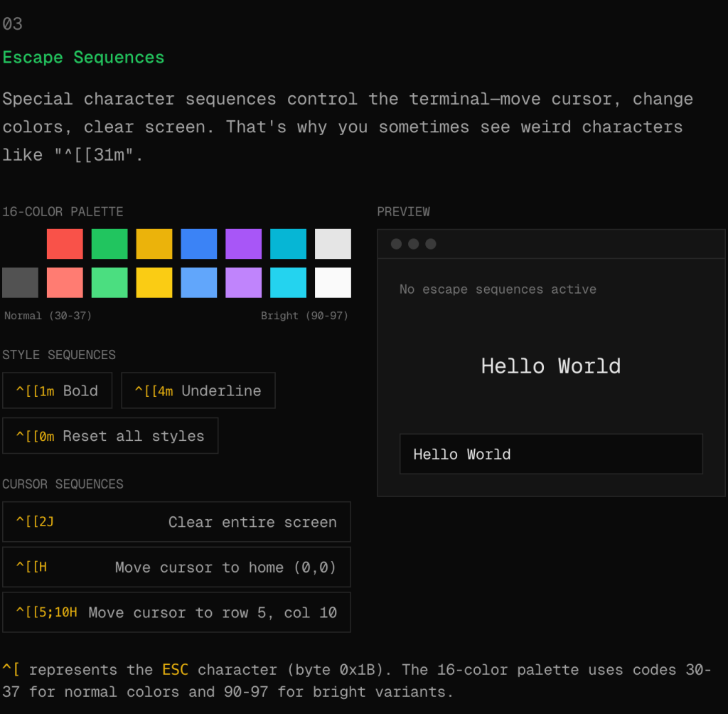
Task: Pick the normal green palette swatch
Action: [x=109, y=244]
